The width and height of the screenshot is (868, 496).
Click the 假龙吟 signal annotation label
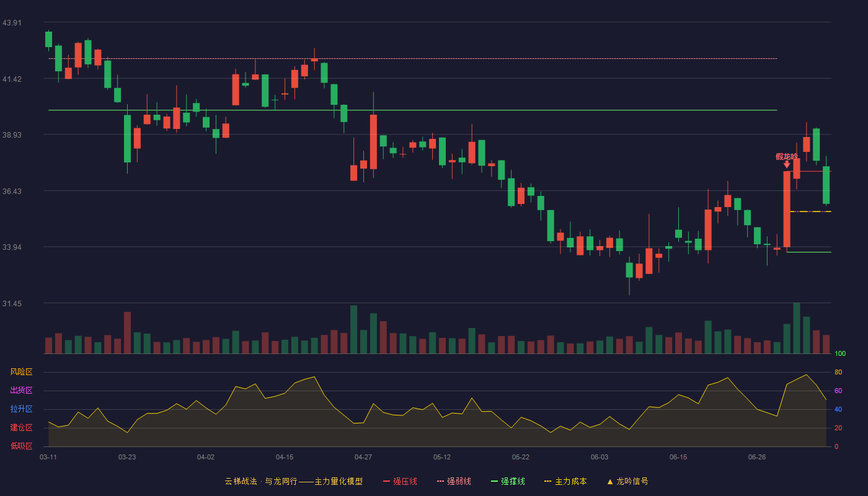coord(787,156)
